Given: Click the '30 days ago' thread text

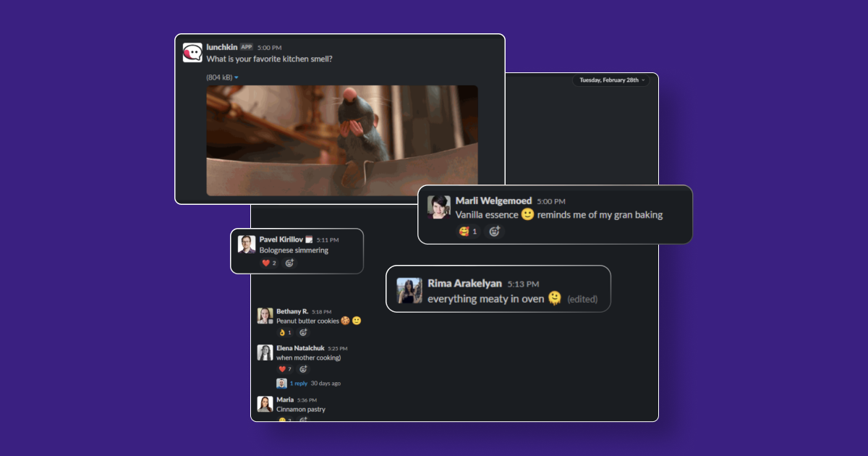Looking at the screenshot, I should [325, 383].
